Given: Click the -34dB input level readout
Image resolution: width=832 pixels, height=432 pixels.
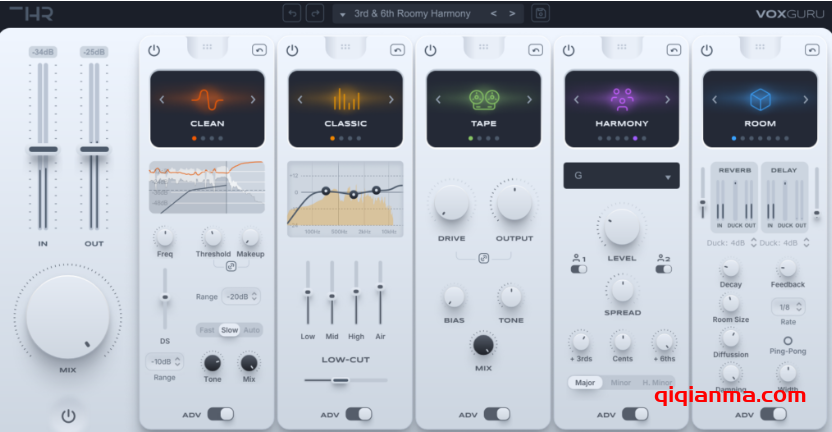Looking at the screenshot, I should pyautogui.click(x=43, y=52).
